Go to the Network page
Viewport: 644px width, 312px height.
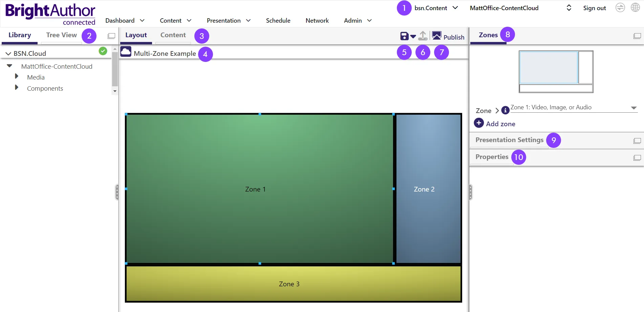(x=317, y=21)
